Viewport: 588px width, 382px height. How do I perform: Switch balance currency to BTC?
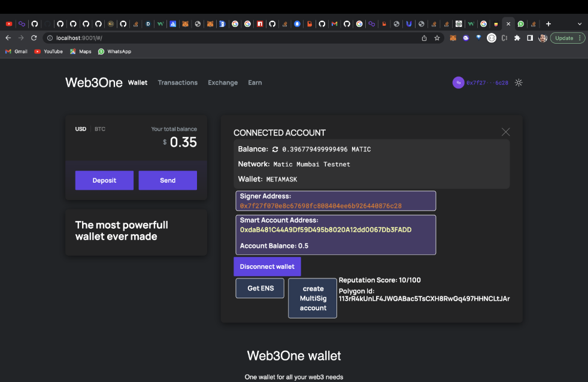click(100, 129)
